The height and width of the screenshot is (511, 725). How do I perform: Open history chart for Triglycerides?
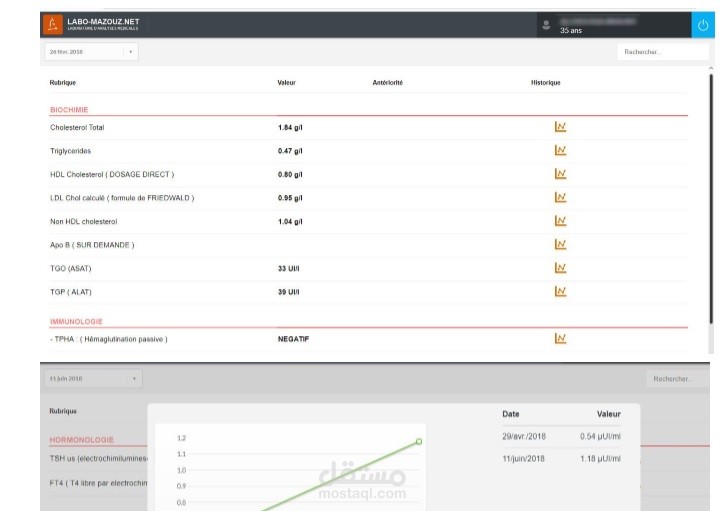click(560, 150)
